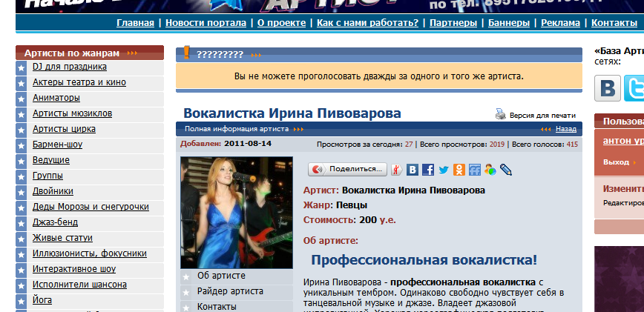Open Джаз-бенд category link
The height and width of the screenshot is (312, 644).
point(55,222)
